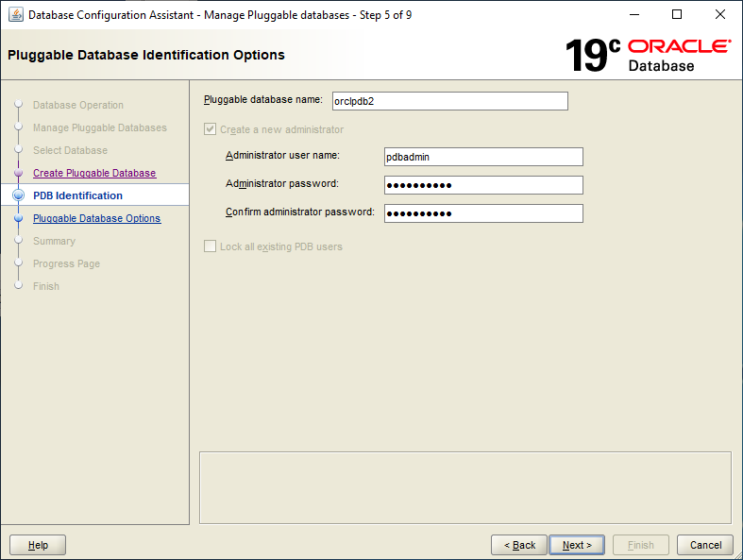The image size is (743, 560).
Task: Focus the Pluggable database name field
Action: (450, 101)
